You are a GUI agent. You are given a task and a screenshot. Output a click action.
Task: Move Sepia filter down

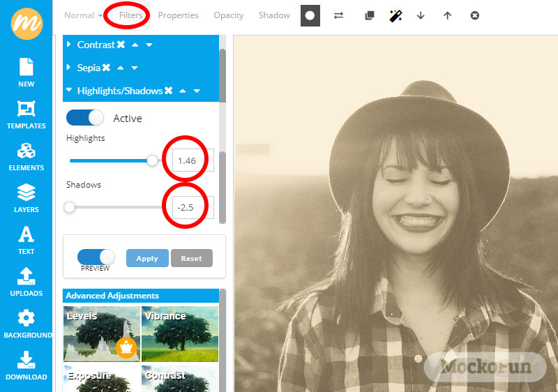(134, 68)
